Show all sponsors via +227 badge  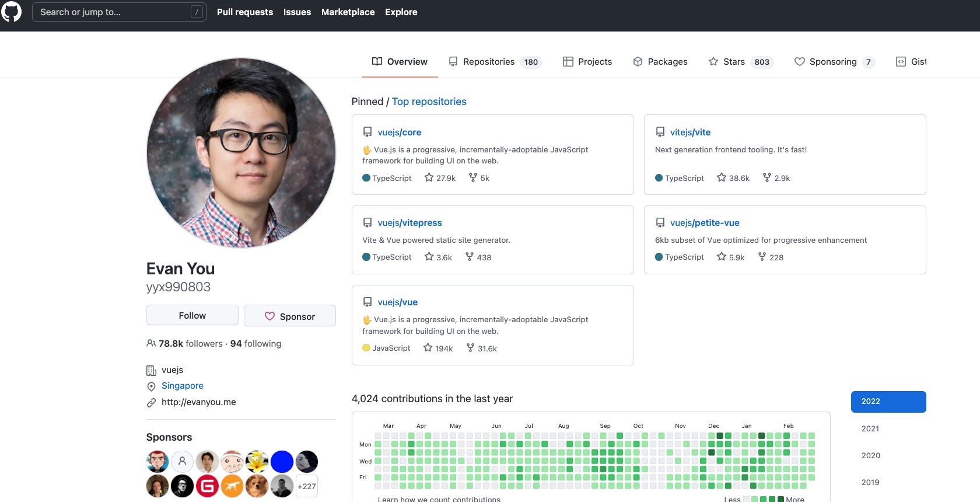tap(307, 486)
